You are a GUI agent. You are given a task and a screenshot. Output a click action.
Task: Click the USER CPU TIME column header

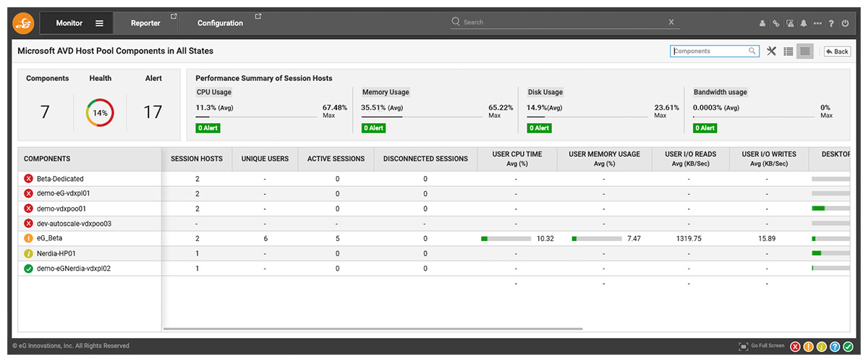pyautogui.click(x=517, y=159)
